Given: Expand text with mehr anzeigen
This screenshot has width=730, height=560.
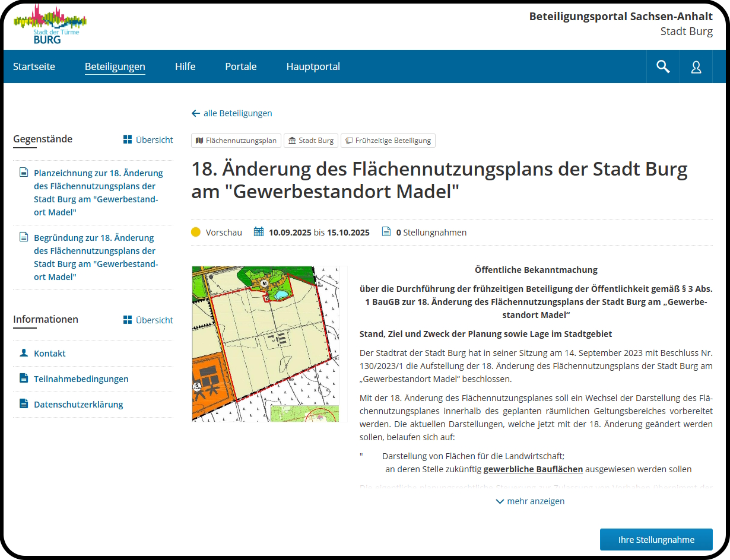Looking at the screenshot, I should tap(530, 501).
